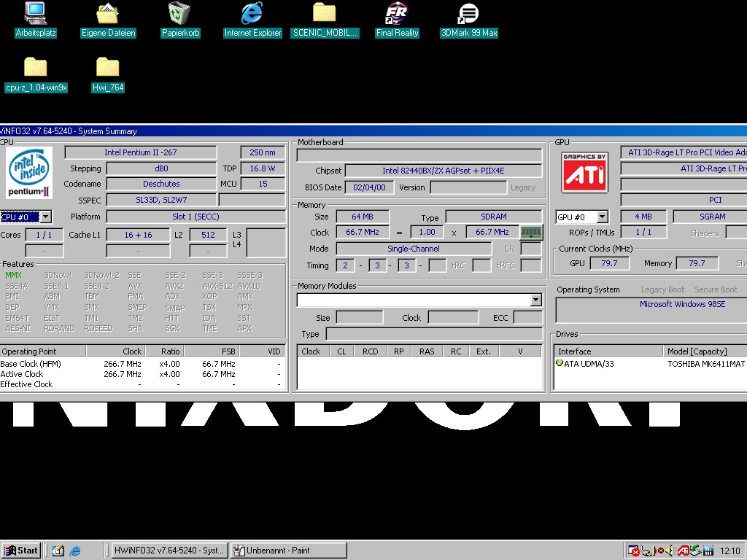Switch to Unbenannt - Paint taskbar button
Screen dimensions: 747x560
[289, 551]
